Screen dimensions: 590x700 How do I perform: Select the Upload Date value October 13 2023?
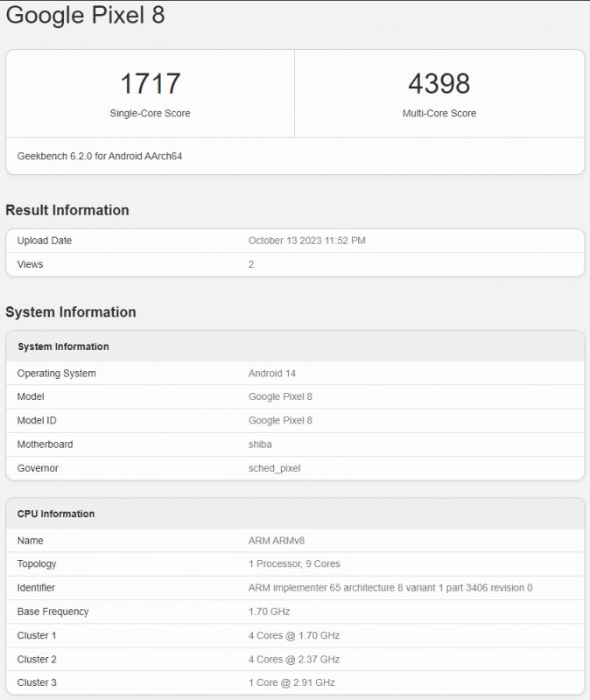306,241
